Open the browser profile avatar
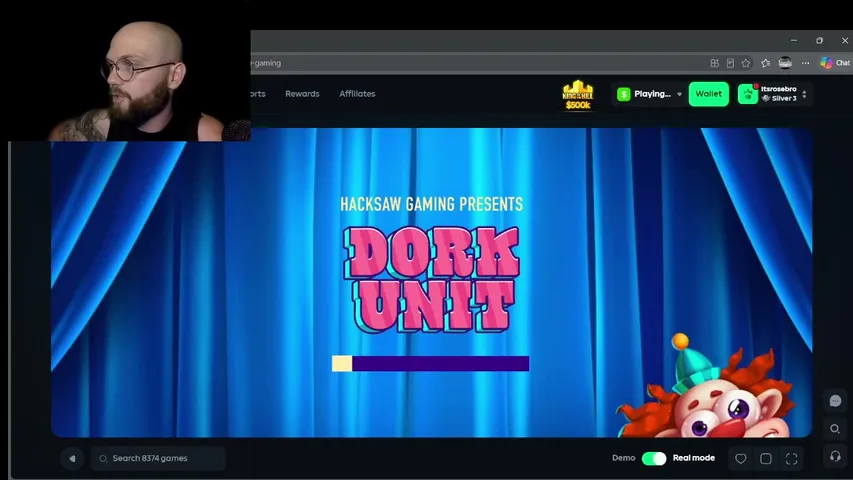The height and width of the screenshot is (480, 853). [785, 63]
